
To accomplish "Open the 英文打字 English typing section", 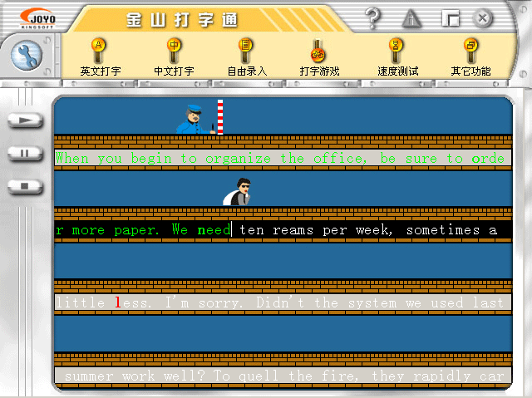I will pyautogui.click(x=101, y=57).
